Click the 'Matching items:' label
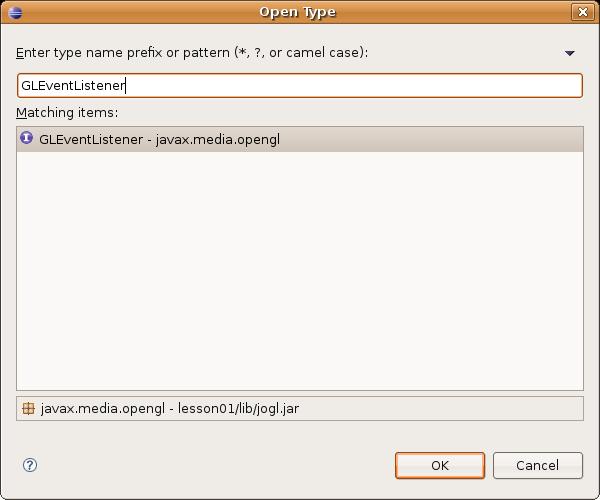The image size is (600, 500). click(x=67, y=113)
